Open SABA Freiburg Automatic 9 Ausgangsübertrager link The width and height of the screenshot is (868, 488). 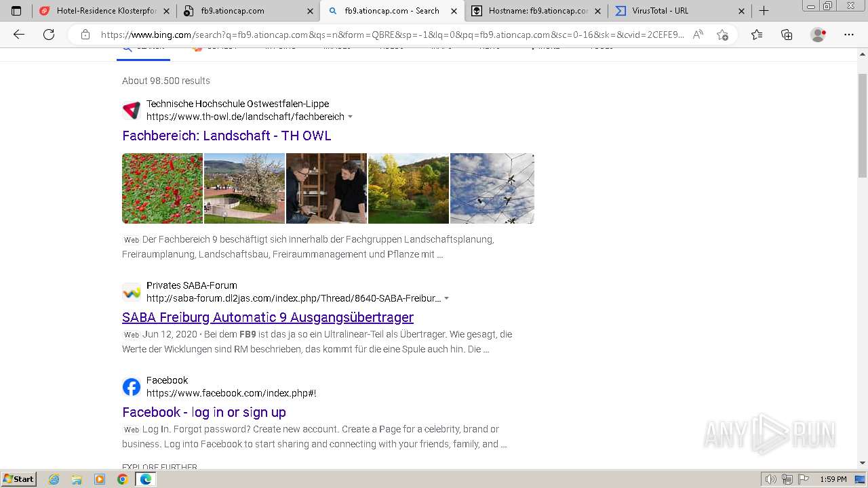click(x=268, y=317)
